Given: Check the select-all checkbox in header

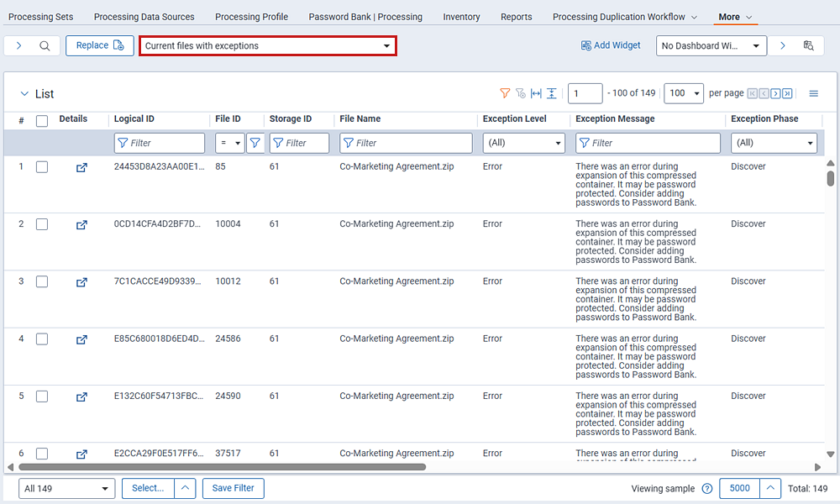Looking at the screenshot, I should (42, 120).
